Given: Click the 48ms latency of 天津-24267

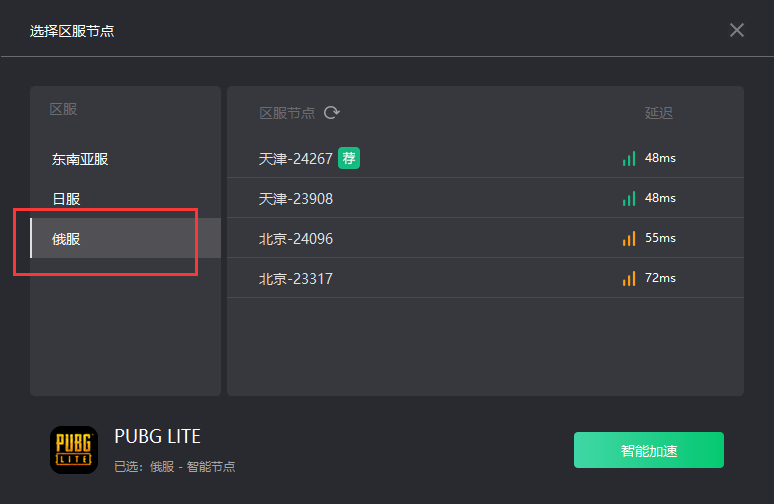Looking at the screenshot, I should pos(660,158).
